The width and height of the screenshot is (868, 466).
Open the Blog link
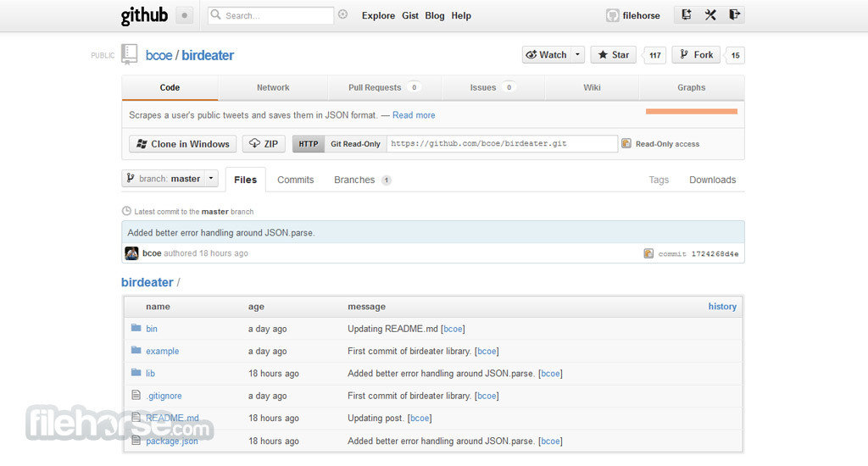(x=435, y=15)
